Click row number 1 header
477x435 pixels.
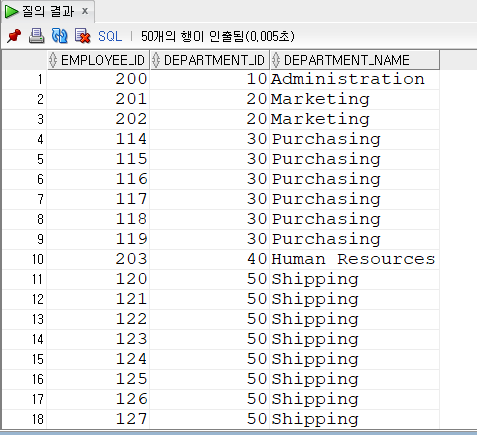(25, 79)
